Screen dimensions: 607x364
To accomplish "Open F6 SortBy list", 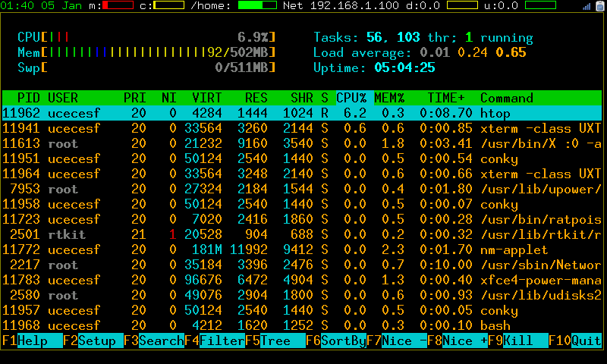I will coord(343,341).
